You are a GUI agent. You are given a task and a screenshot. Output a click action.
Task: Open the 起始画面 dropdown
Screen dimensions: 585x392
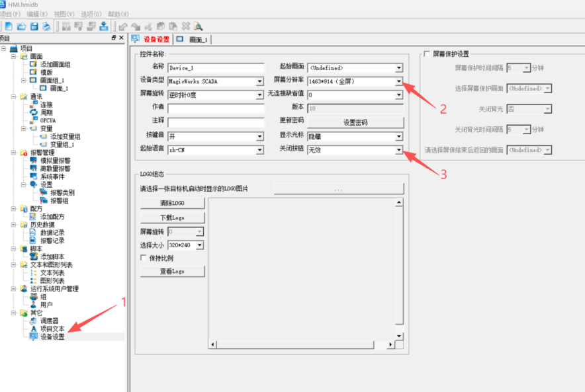pos(399,68)
